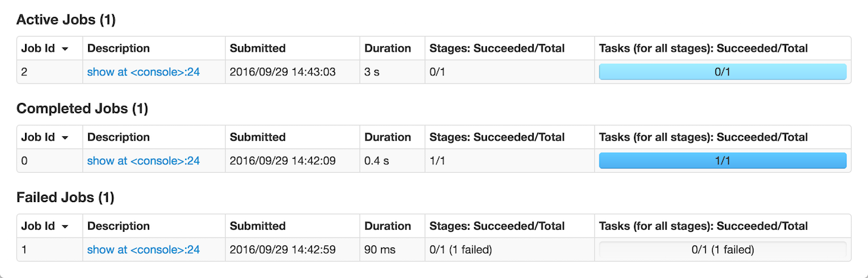This screenshot has height=278, width=868.
Task: Click the Failed Jobs (1) section heading
Action: pos(65,198)
